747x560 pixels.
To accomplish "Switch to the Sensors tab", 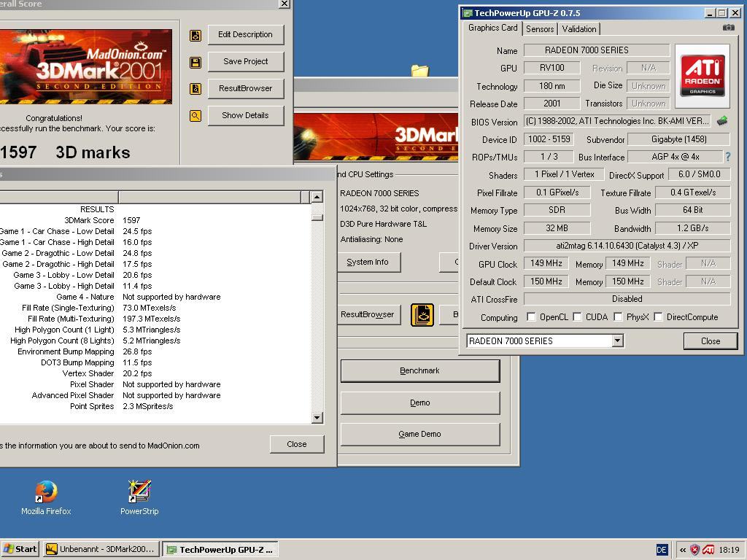I will pos(540,29).
